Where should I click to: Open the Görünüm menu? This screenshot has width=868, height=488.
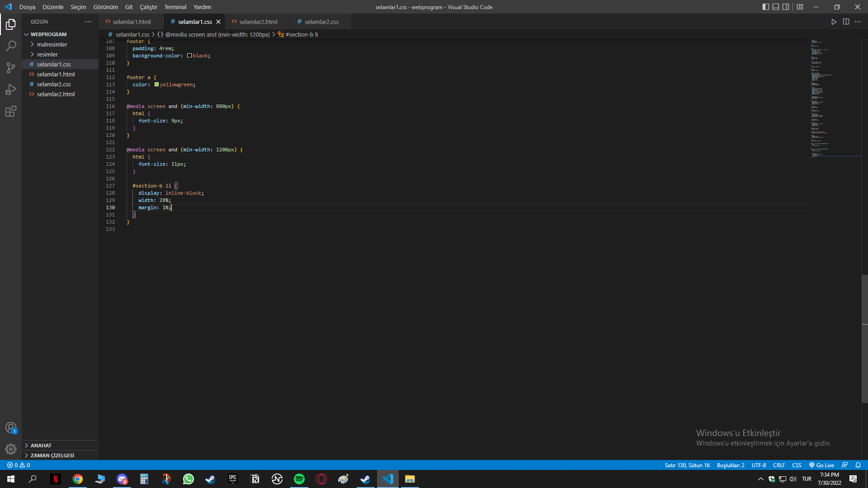click(x=105, y=7)
